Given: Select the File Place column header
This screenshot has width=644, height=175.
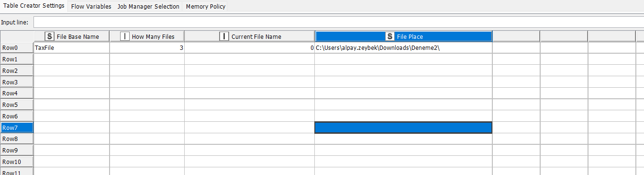Looking at the screenshot, I should (403, 36).
